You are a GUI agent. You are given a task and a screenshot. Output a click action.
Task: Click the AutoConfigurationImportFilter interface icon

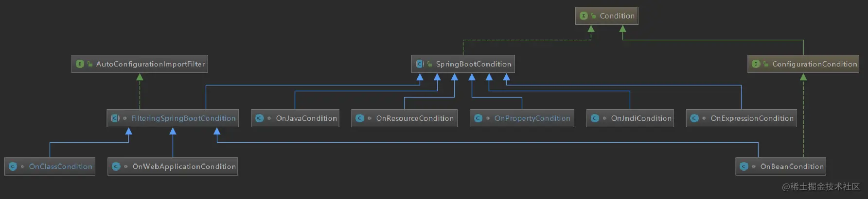80,64
